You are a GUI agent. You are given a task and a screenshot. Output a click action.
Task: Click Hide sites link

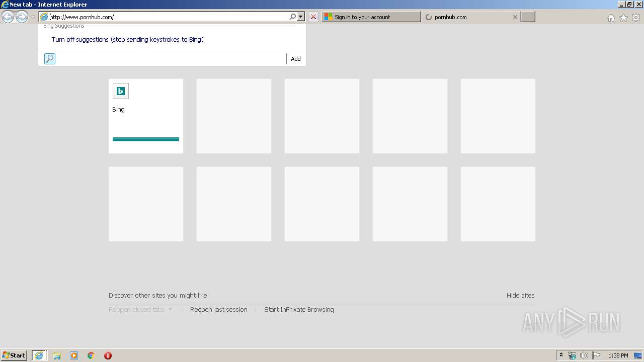(x=521, y=296)
